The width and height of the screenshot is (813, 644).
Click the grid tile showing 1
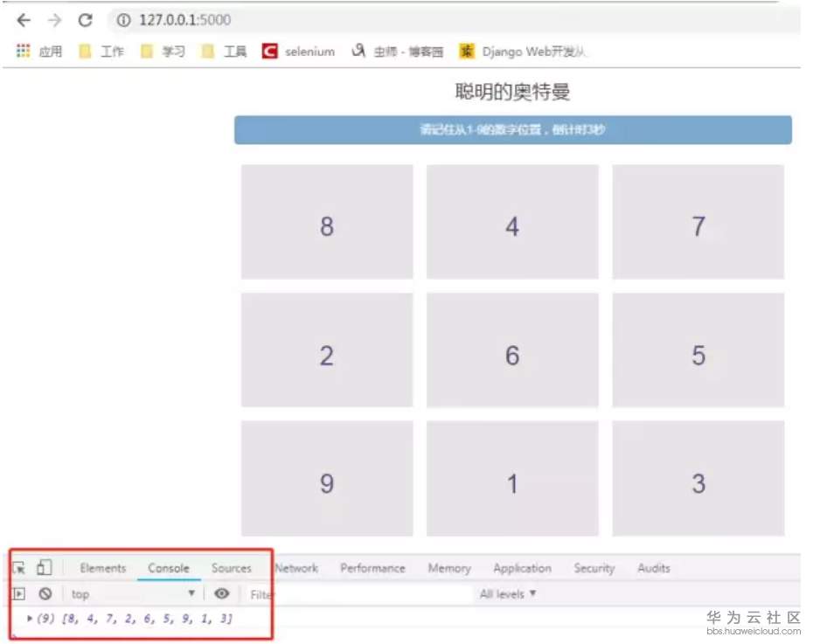(x=512, y=478)
